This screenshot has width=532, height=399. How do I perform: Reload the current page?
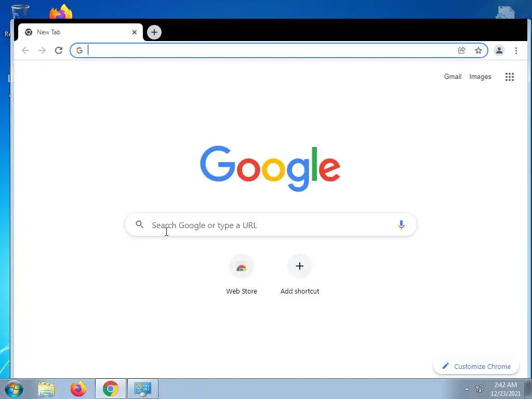click(59, 50)
